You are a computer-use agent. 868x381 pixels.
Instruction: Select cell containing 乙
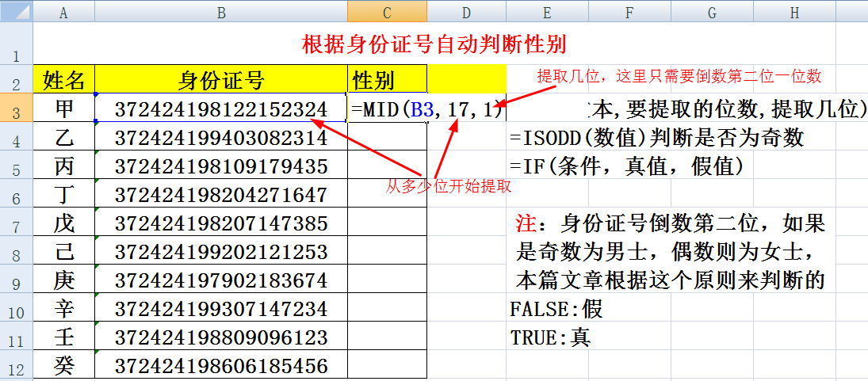tap(64, 136)
